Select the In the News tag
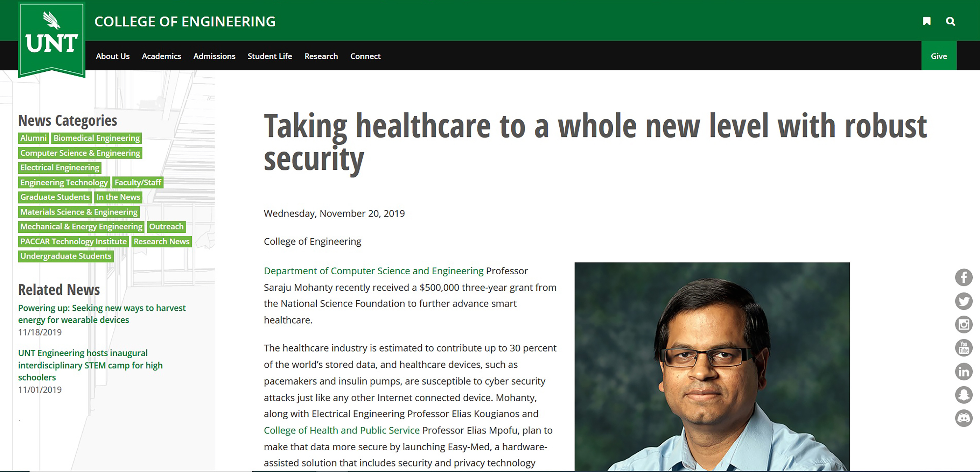 coord(118,197)
